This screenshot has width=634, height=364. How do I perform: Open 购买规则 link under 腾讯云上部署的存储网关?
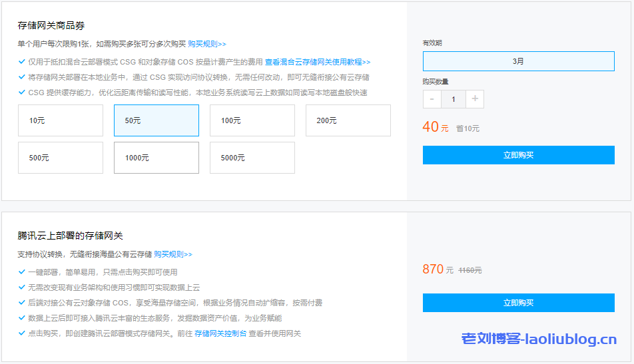pos(173,254)
